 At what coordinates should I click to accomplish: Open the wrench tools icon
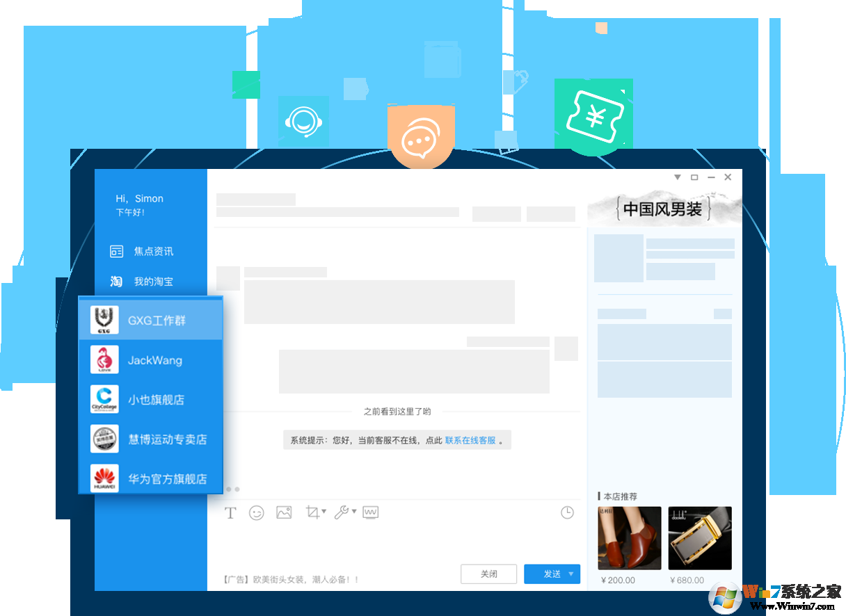(x=341, y=512)
